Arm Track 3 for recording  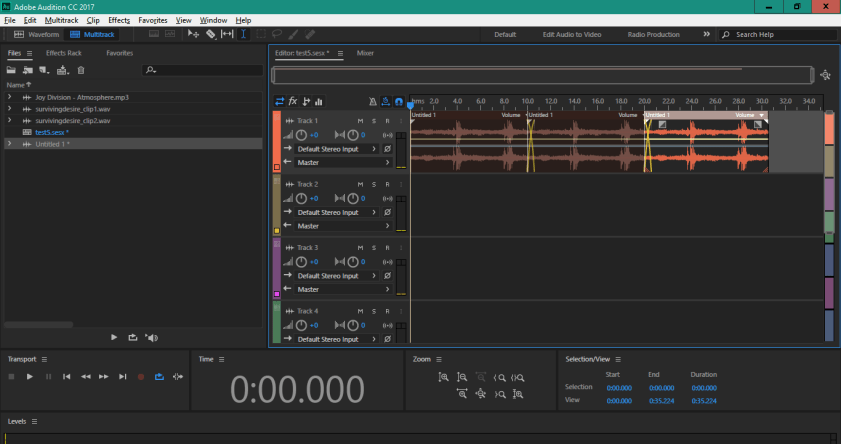tap(386, 247)
